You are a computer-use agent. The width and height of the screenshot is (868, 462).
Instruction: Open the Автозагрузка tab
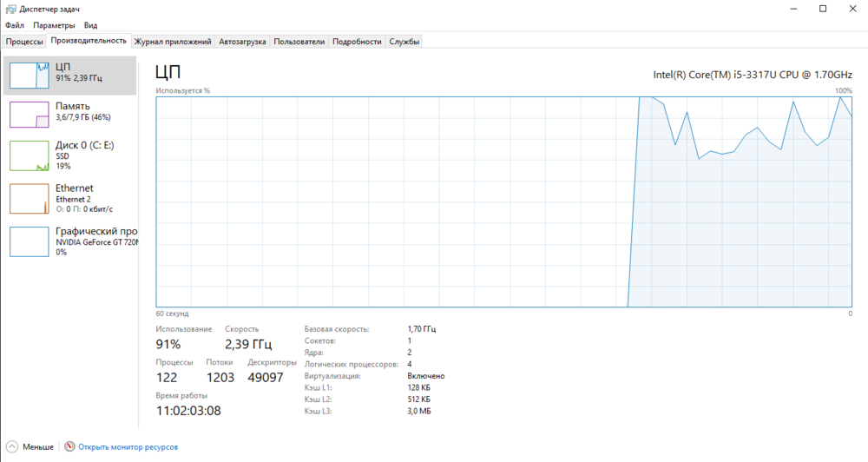pos(242,42)
